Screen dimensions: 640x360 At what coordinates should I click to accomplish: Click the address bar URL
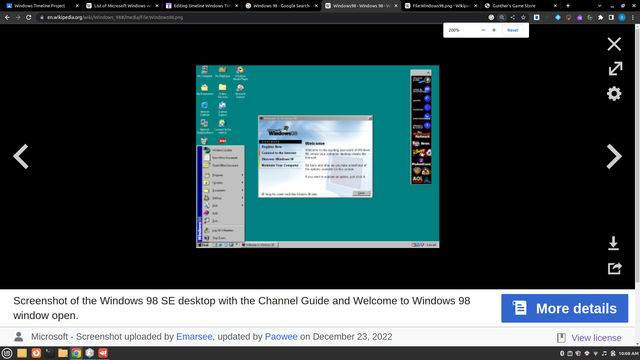pyautogui.click(x=115, y=18)
